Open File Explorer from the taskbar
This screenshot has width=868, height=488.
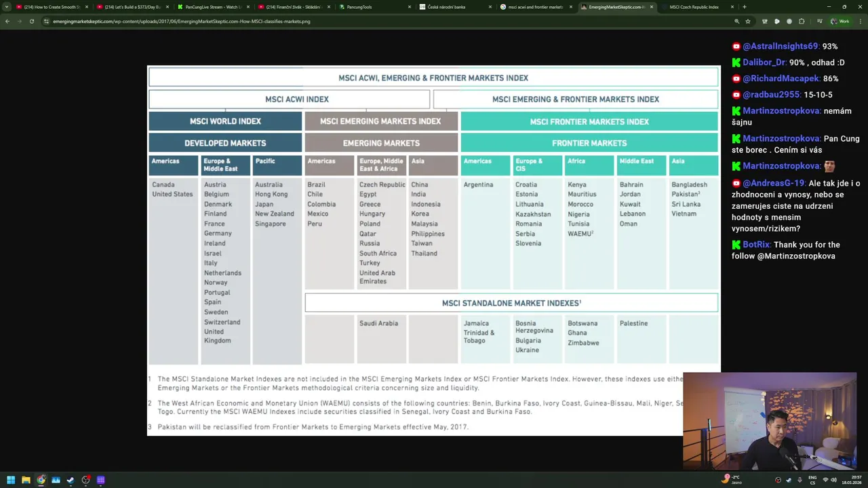[x=26, y=480]
